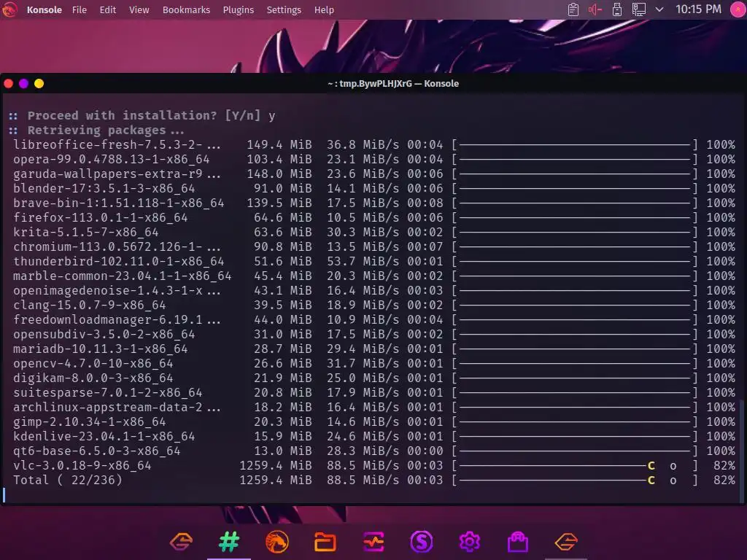Open the Plugins menu
Screen dimensions: 747x560
coord(239,9)
